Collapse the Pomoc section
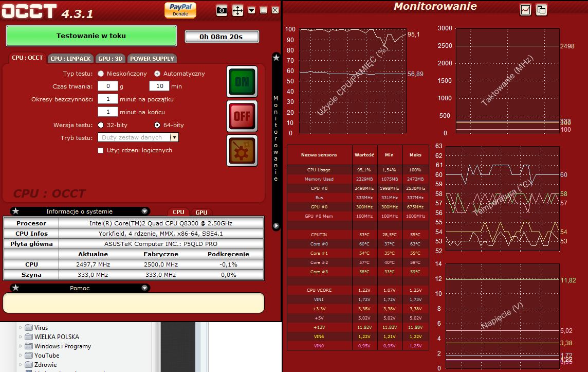 click(144, 288)
